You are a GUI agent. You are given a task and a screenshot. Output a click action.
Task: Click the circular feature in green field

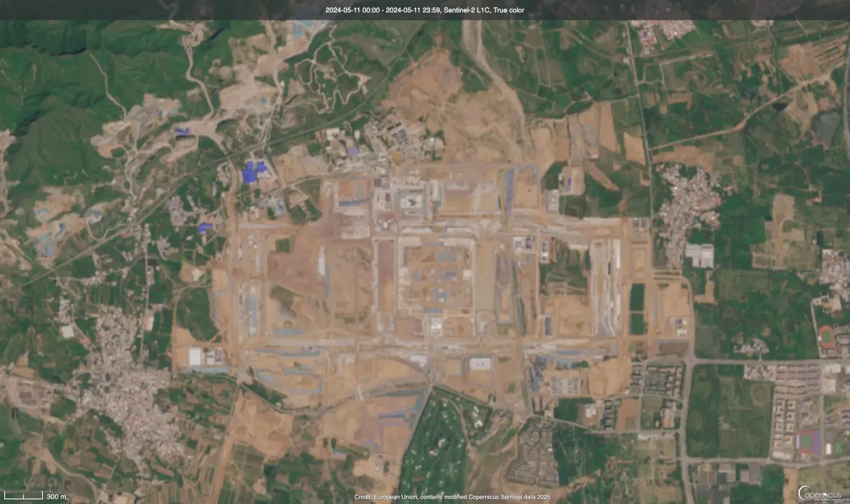click(761, 393)
